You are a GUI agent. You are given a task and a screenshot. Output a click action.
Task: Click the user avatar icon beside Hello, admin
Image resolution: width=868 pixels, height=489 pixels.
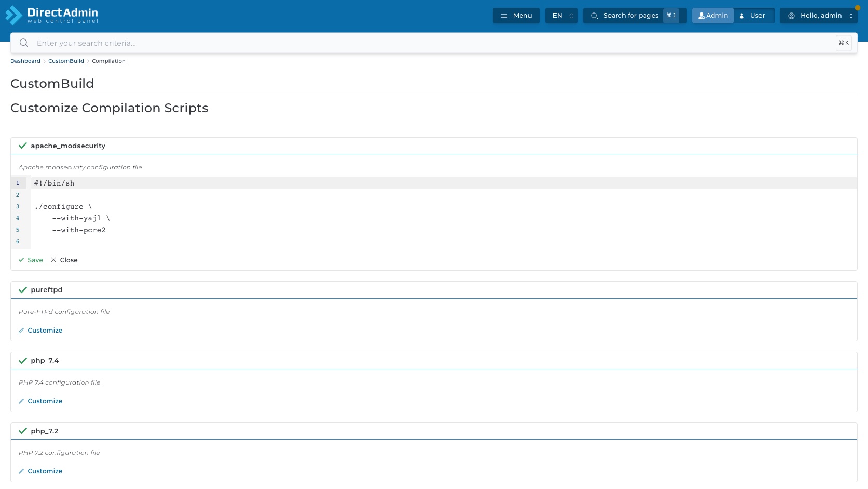pos(792,16)
